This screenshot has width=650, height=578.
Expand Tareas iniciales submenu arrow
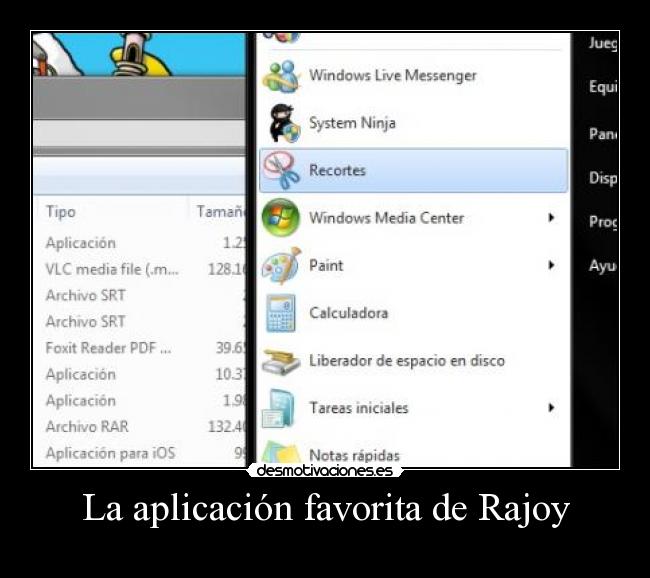point(551,408)
